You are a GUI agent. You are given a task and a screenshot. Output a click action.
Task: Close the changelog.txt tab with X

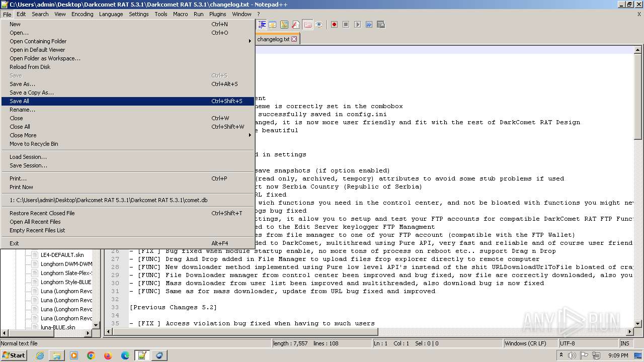tap(294, 39)
